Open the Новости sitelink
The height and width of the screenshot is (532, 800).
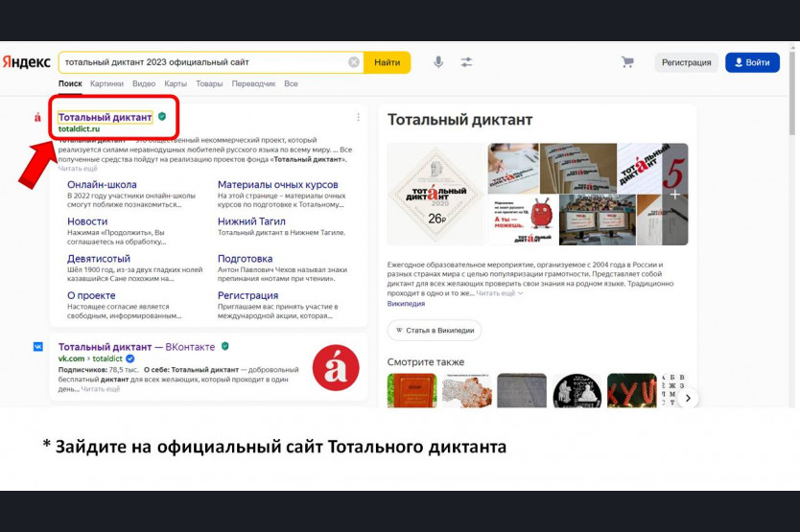click(87, 221)
